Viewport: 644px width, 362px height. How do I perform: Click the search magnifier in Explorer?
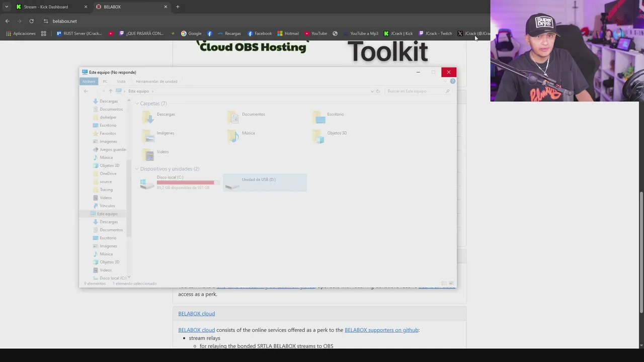(447, 91)
